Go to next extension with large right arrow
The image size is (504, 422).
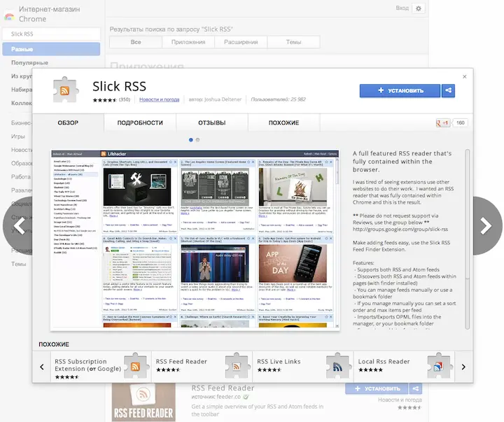point(486,225)
